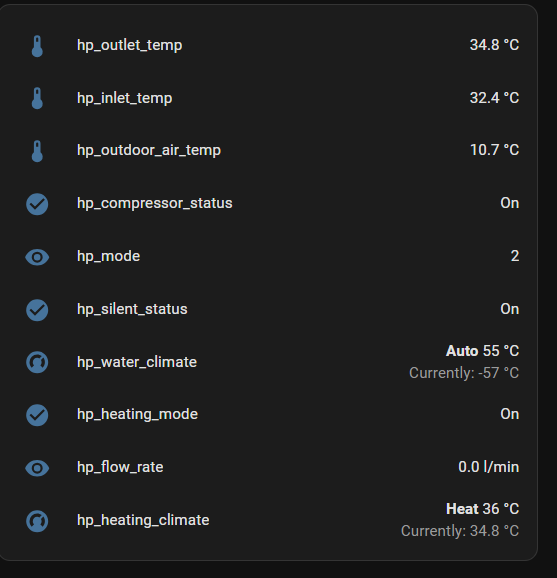Open the hp_mode entity name

pyautogui.click(x=108, y=256)
